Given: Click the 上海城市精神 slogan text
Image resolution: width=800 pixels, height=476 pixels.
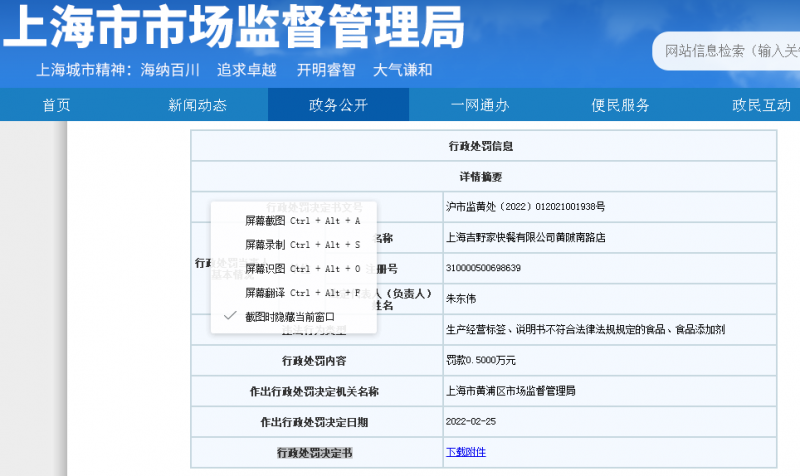Looking at the screenshot, I should (234, 70).
